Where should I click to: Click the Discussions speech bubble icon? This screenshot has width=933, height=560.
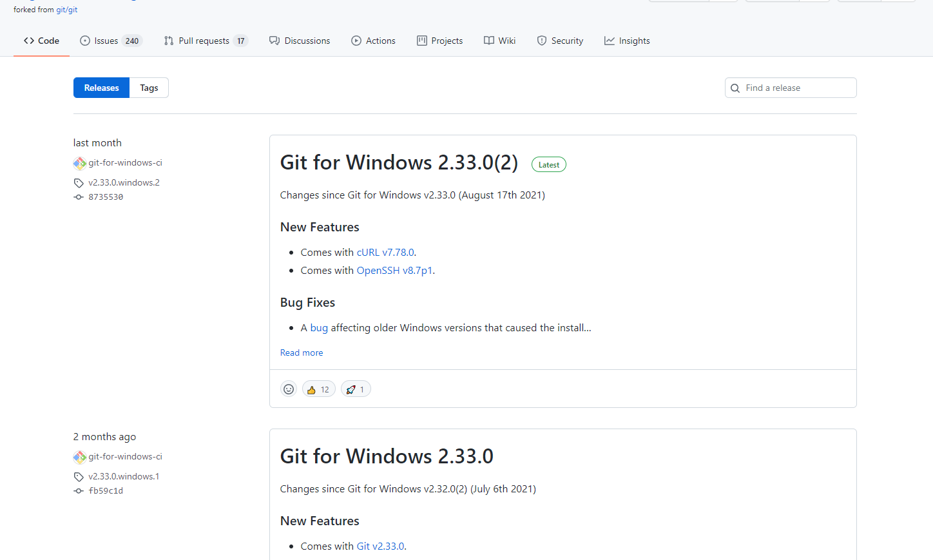click(x=274, y=41)
